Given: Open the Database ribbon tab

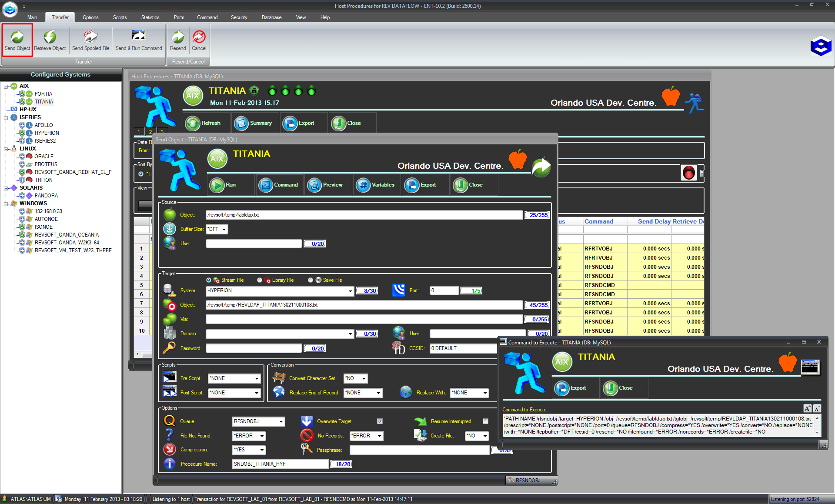Looking at the screenshot, I should click(x=271, y=17).
